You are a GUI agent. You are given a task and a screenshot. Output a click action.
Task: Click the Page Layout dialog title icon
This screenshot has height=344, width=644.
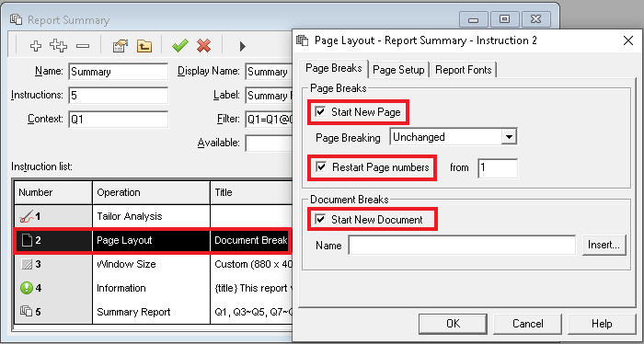pyautogui.click(x=303, y=40)
